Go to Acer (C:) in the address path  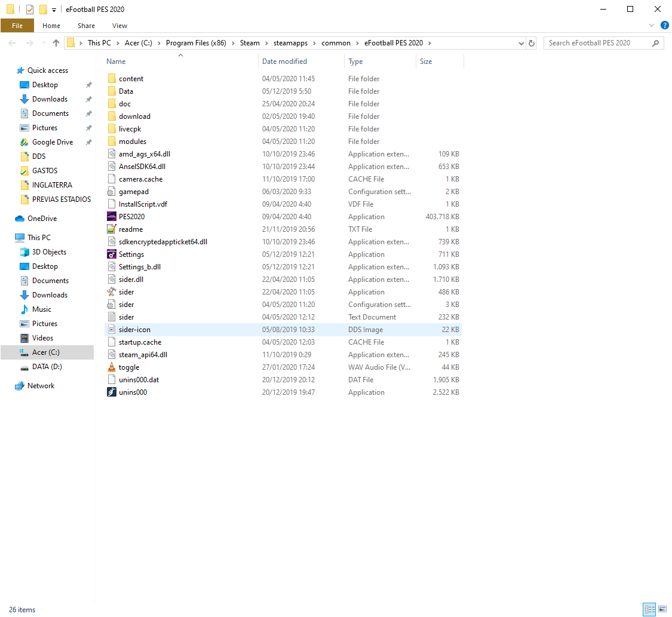tap(139, 43)
